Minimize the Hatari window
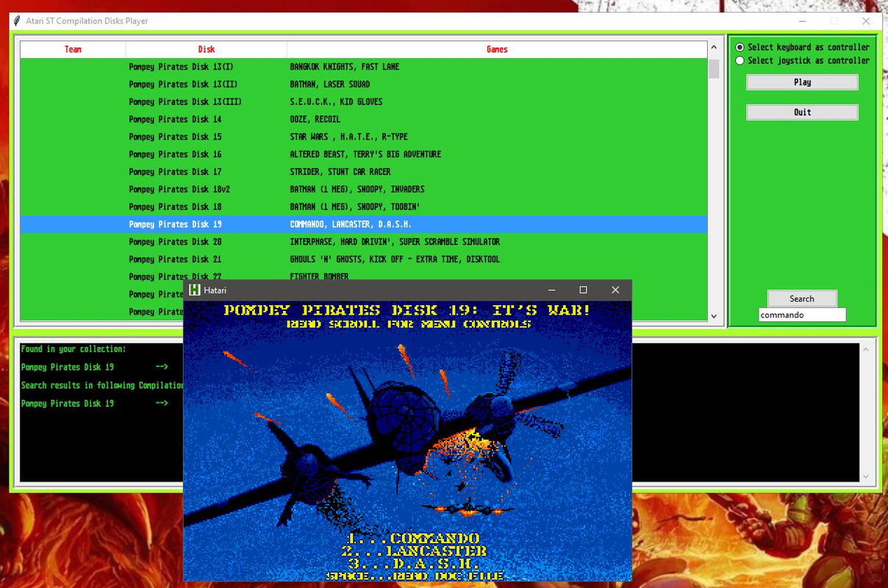Image resolution: width=888 pixels, height=588 pixels. click(x=551, y=290)
